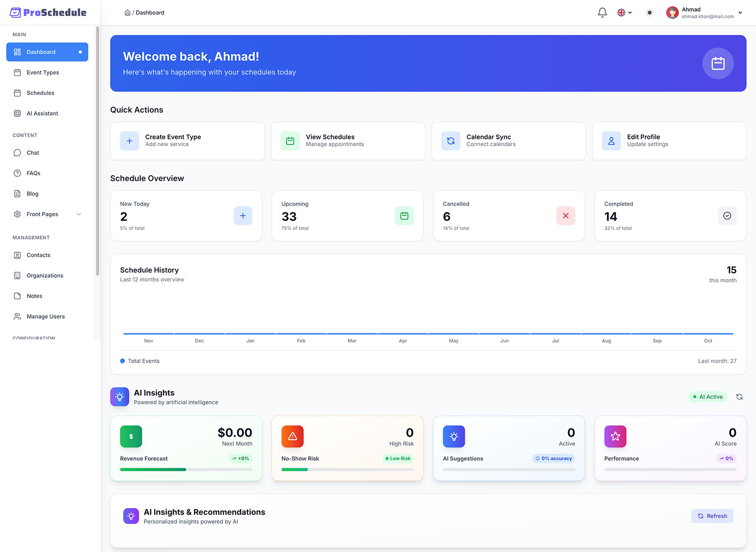756x552 pixels.
Task: Open Chat in sidebar
Action: pos(47,153)
